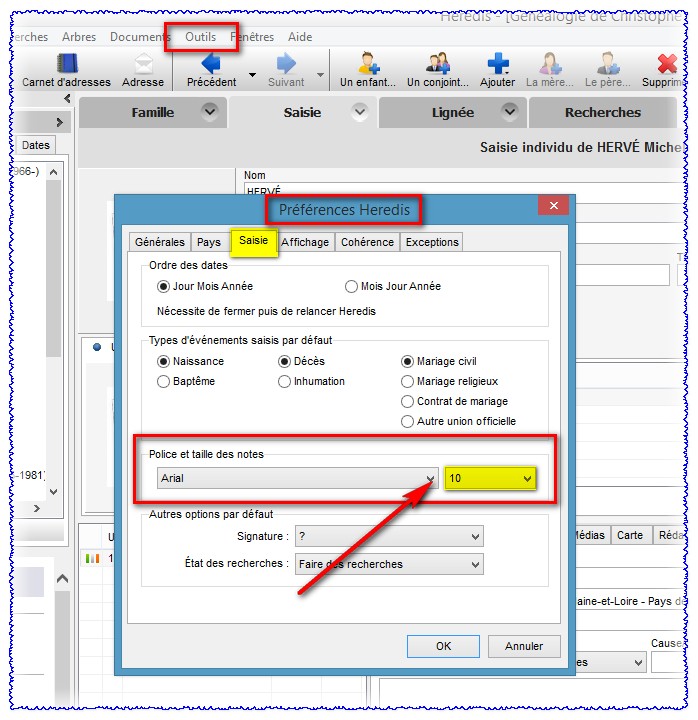Add the father with Le père icon
698x720 pixels.
point(608,63)
